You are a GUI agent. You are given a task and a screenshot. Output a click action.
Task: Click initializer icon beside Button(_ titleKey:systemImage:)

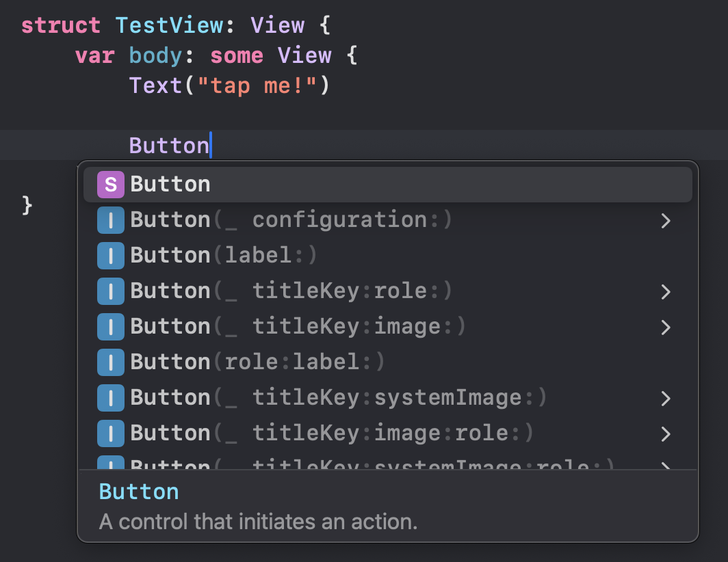(x=110, y=398)
